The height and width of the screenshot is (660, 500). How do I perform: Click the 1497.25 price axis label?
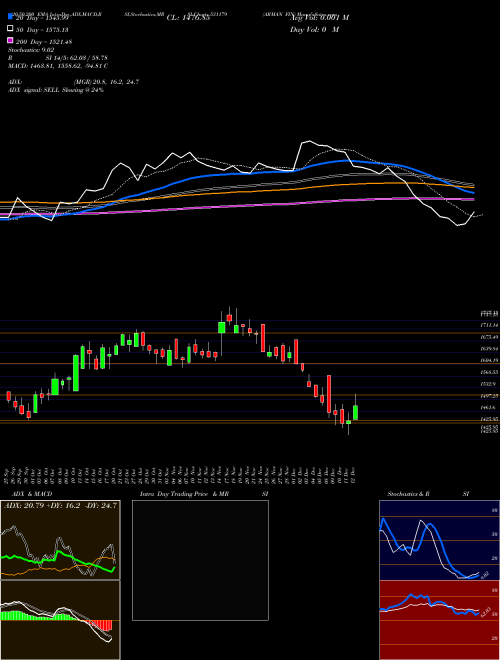[489, 396]
